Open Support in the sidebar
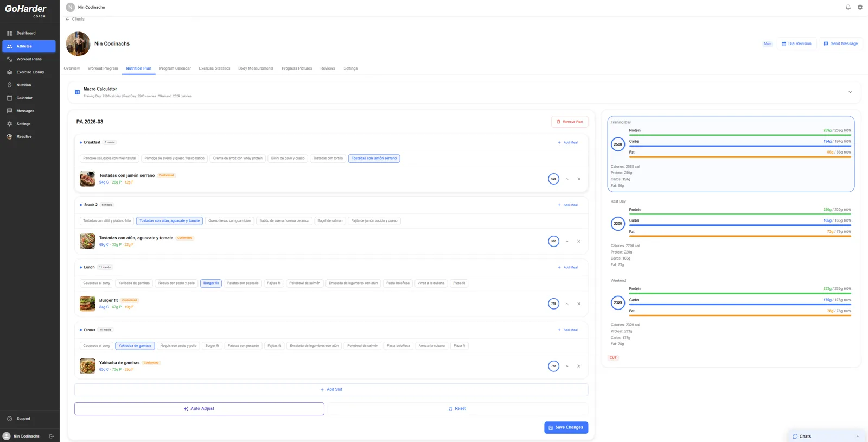 coord(29,419)
